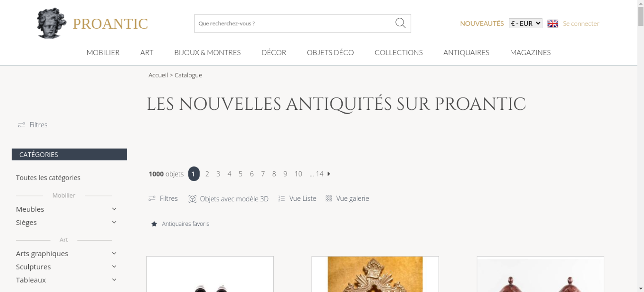Screen dimensions: 644x292
Task: Open Filtres in the left sidebar
Action: coord(33,125)
